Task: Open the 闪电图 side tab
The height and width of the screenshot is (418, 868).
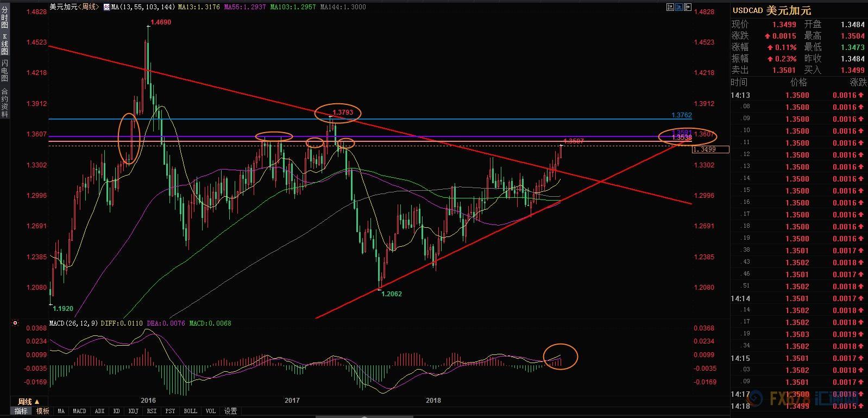Action: (x=4, y=71)
